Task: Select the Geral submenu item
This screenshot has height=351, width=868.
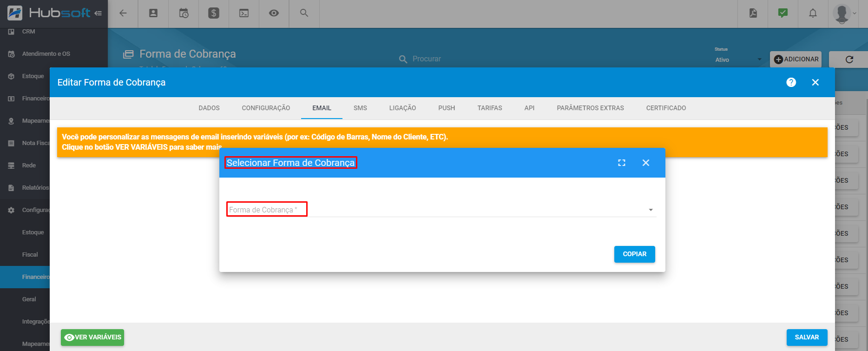Action: point(29,299)
